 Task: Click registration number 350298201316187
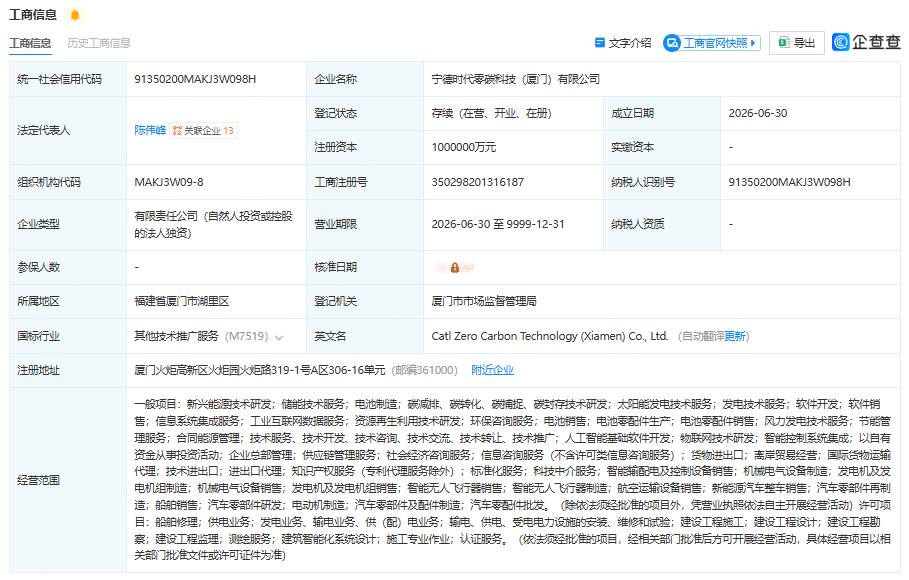[x=478, y=183]
